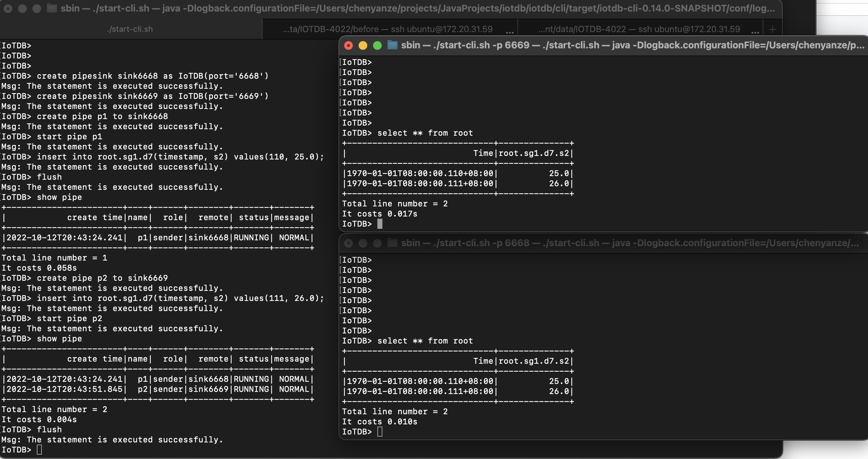Image resolution: width=868 pixels, height=459 pixels.
Task: Click the cursor at the main terminal's last IoTDB prompt
Action: [x=39, y=450]
